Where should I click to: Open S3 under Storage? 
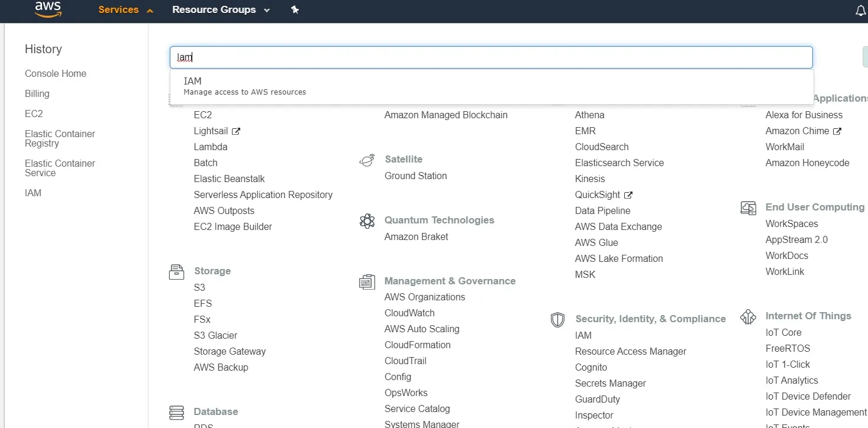(x=199, y=287)
